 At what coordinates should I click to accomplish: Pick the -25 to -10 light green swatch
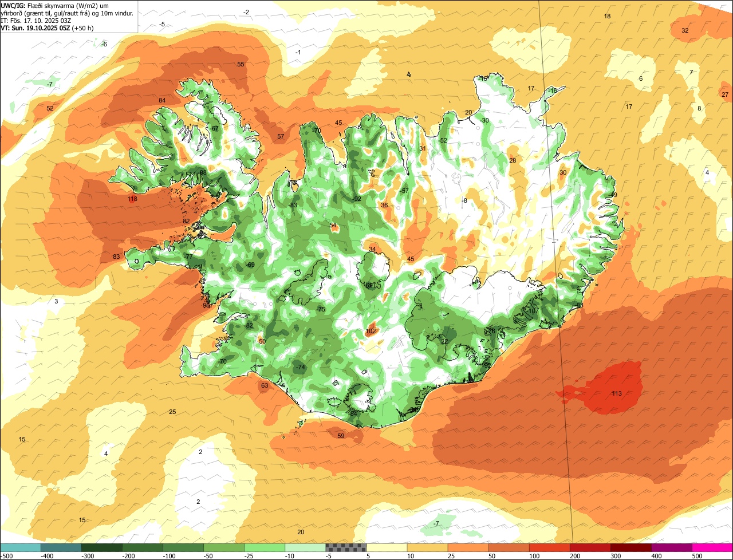[x=265, y=547]
